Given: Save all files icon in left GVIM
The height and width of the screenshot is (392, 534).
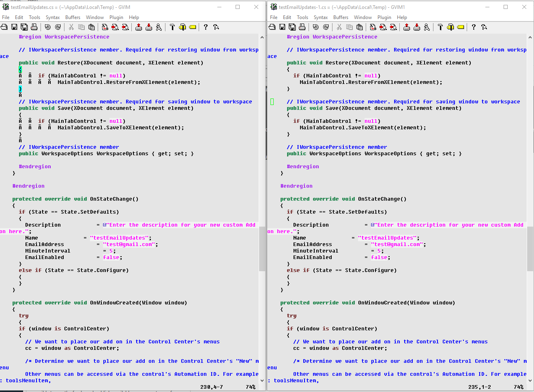Looking at the screenshot, I should [x=24, y=27].
